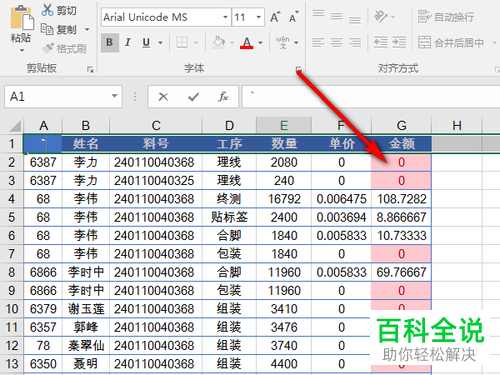Viewport: 500px width, 375px height.
Task: Copy selection with 复制 button
Action: click(x=59, y=29)
